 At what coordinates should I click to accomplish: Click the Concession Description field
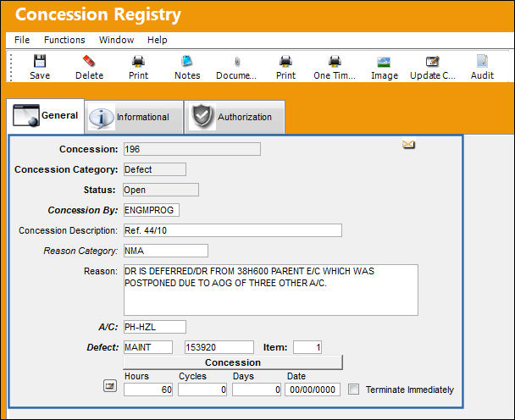[x=233, y=230]
